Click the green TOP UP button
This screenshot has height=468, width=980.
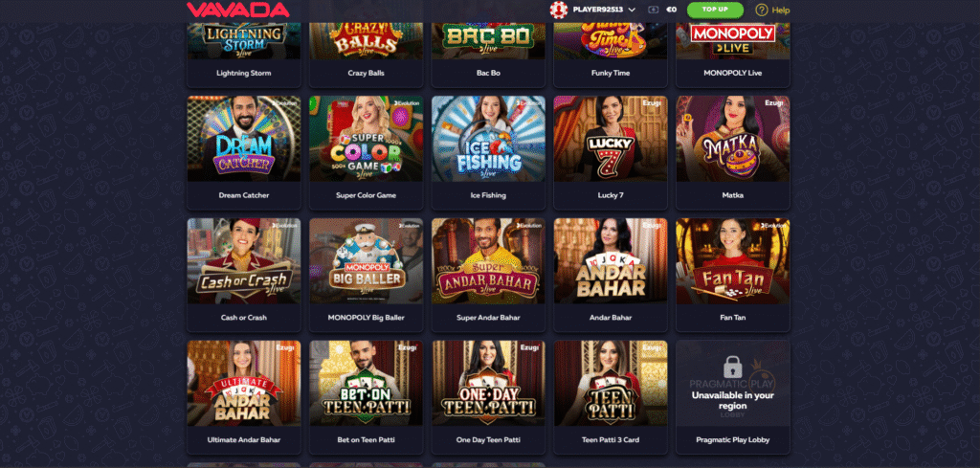click(715, 10)
